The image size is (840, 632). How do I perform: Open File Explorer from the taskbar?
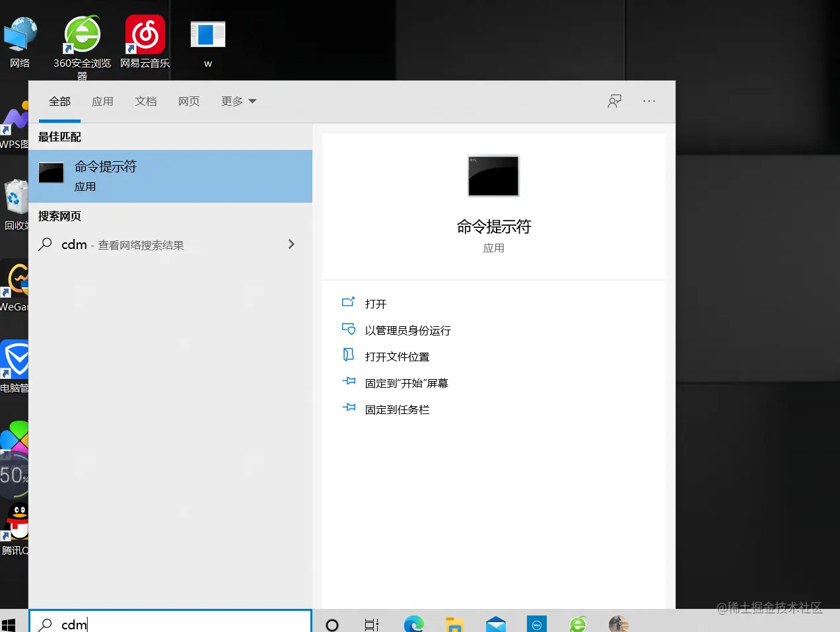coord(454,623)
